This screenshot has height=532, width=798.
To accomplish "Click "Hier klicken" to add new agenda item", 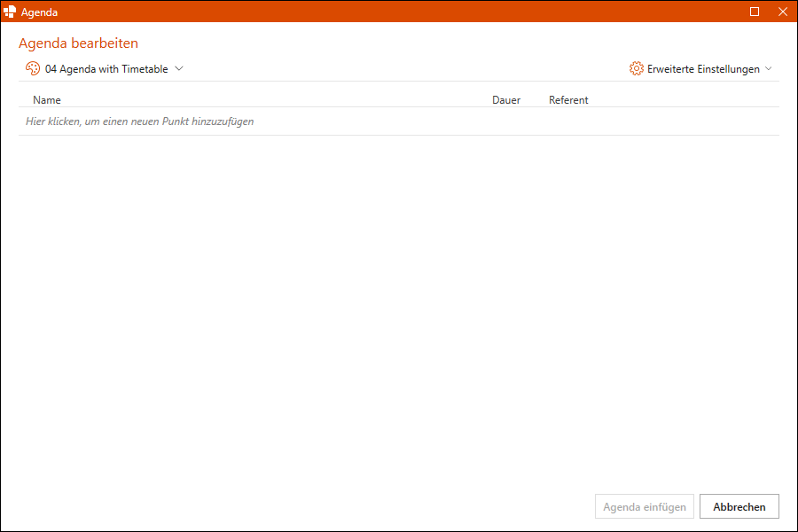I will point(140,121).
